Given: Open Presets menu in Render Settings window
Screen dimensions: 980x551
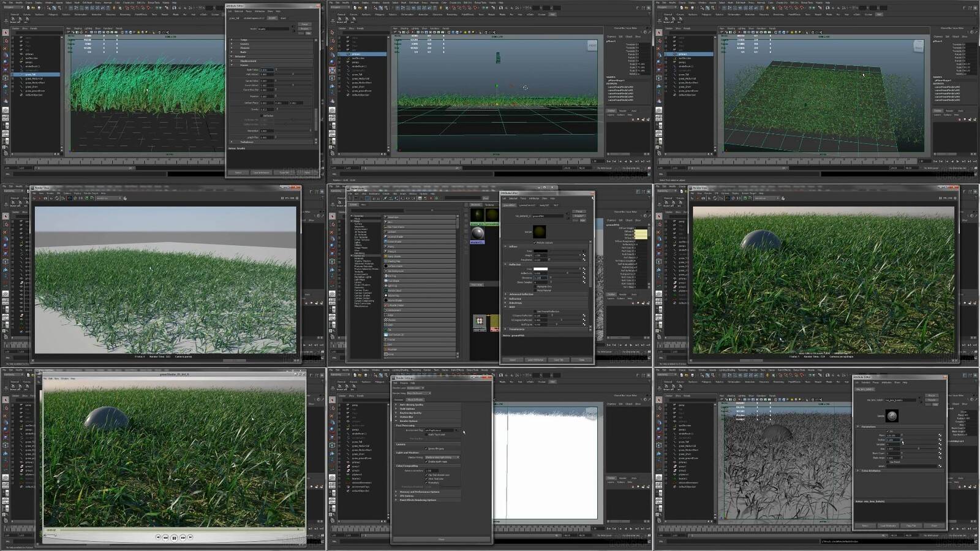Looking at the screenshot, I should [x=404, y=383].
